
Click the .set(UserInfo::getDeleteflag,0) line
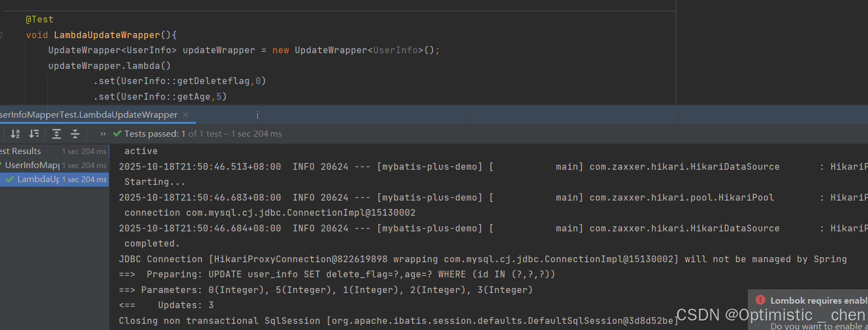pos(179,81)
